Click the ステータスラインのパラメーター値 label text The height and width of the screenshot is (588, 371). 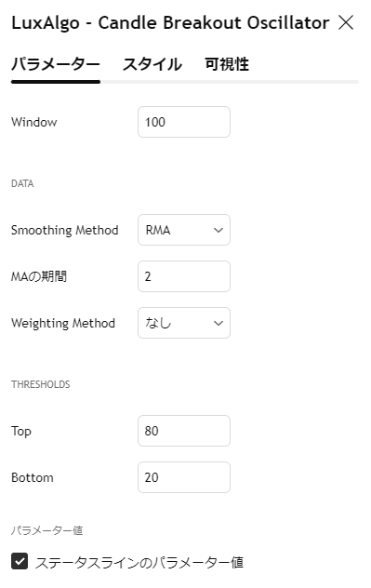point(139,562)
